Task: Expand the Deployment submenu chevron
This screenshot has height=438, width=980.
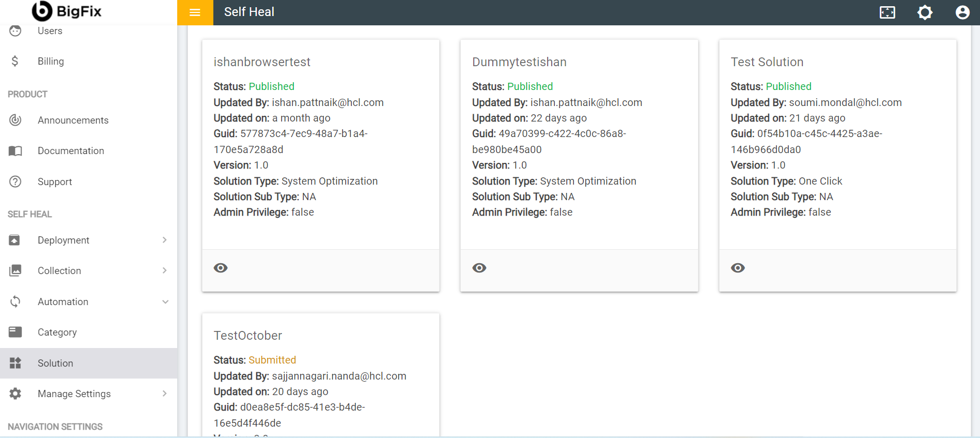Action: point(164,240)
